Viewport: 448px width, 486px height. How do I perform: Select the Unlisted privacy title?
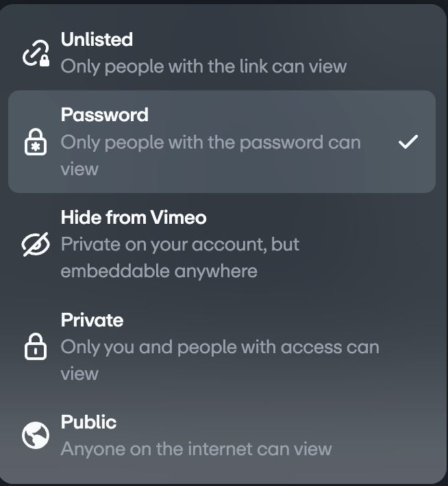(x=97, y=40)
